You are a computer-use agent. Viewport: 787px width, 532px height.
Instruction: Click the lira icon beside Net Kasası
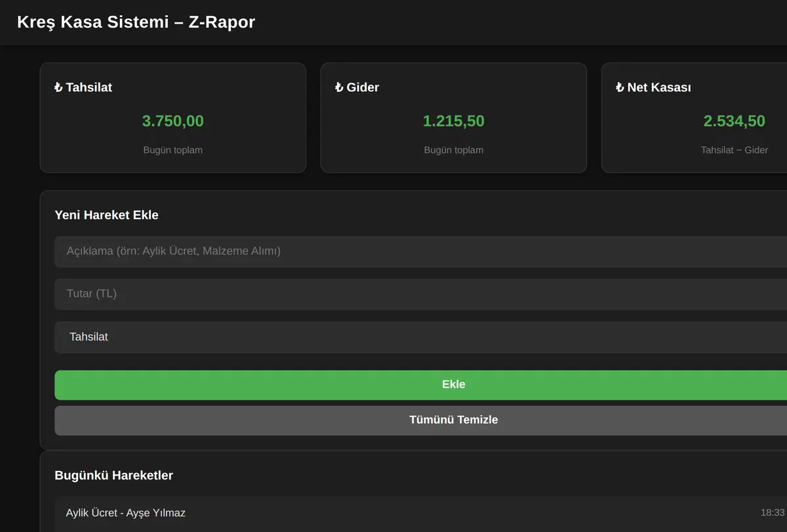point(620,87)
